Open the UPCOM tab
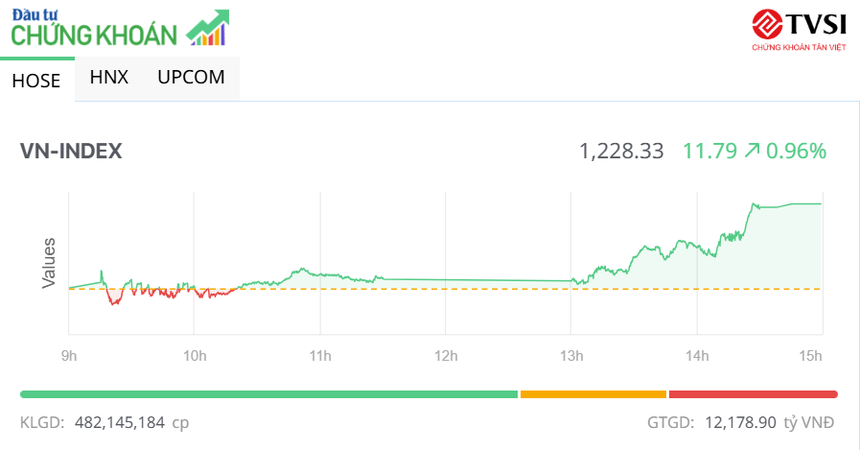The height and width of the screenshot is (450, 860). [x=191, y=77]
